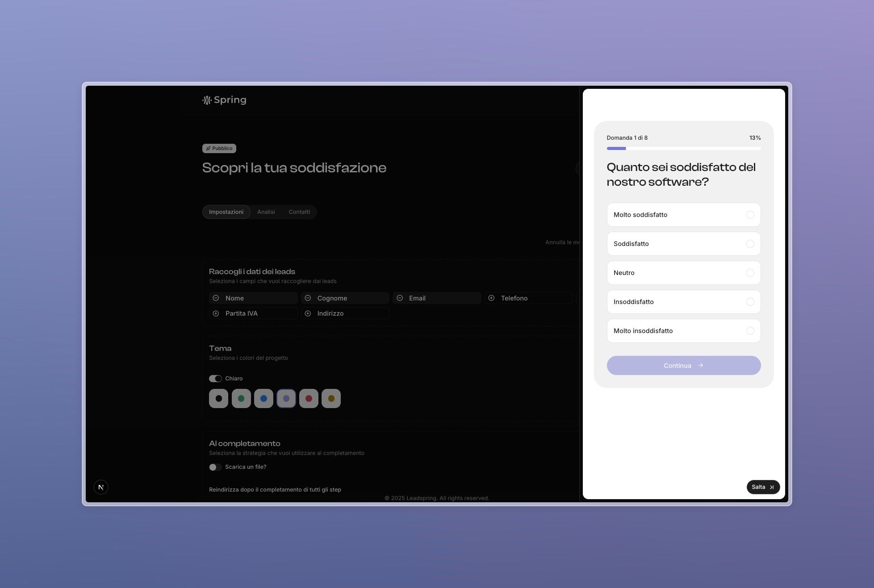874x588 pixels.
Task: Click the Salta skip button
Action: pyautogui.click(x=763, y=487)
